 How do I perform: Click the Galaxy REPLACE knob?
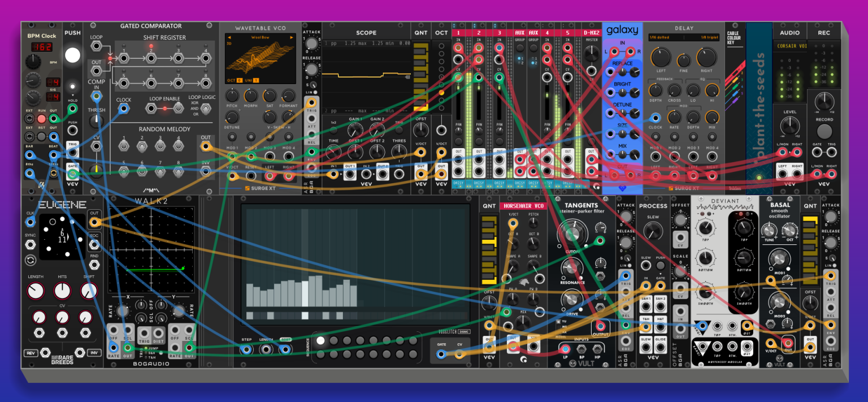[x=634, y=72]
